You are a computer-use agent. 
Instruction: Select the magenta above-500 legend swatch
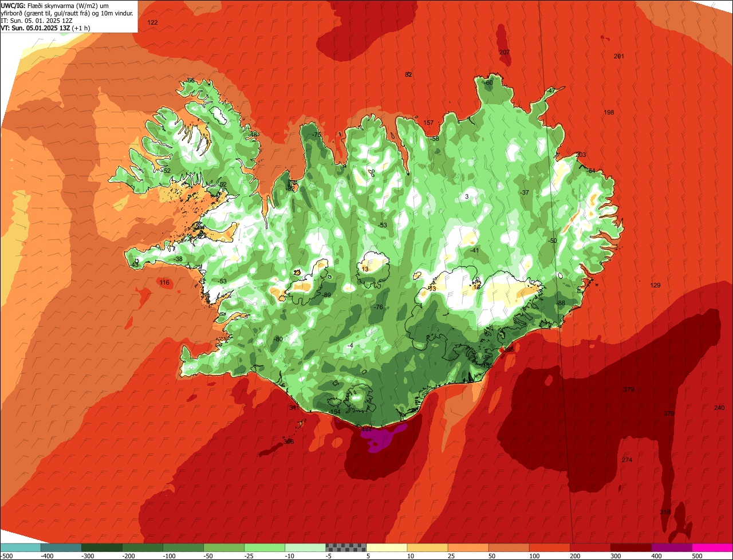pyautogui.click(x=712, y=547)
